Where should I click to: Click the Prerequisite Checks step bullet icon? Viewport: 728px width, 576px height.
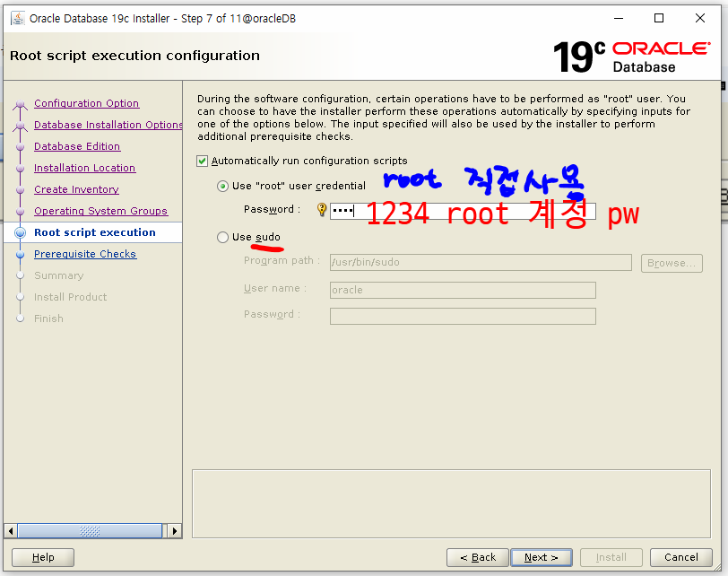tap(20, 255)
